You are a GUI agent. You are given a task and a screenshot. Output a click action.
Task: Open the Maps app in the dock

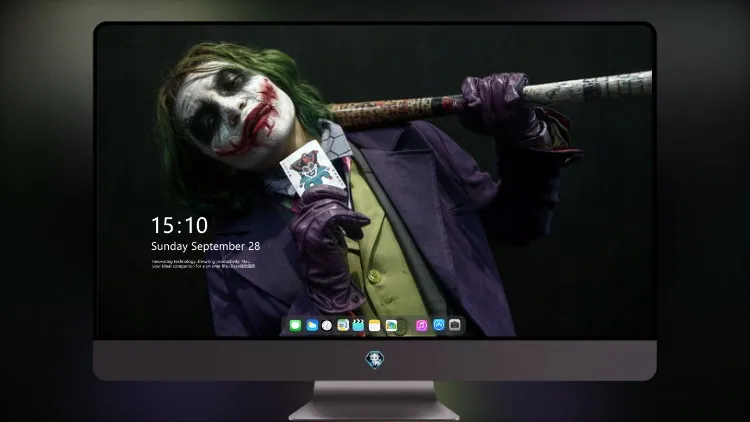coord(343,325)
